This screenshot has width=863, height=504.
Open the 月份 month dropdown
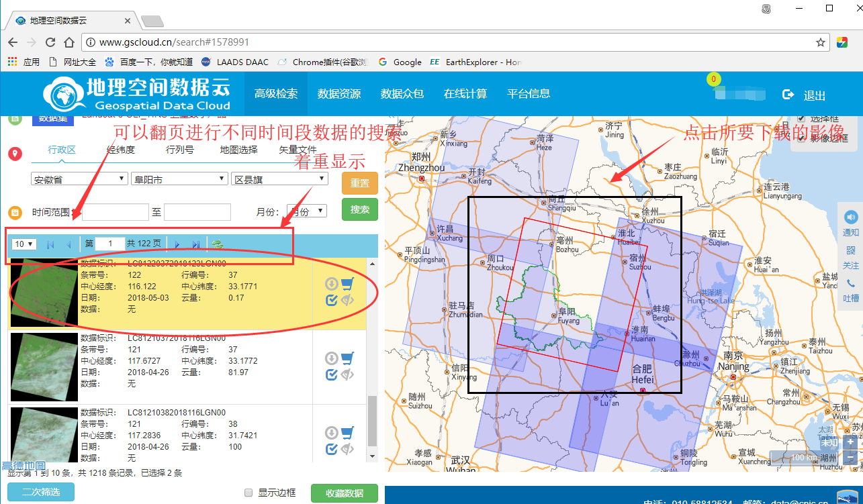point(306,211)
